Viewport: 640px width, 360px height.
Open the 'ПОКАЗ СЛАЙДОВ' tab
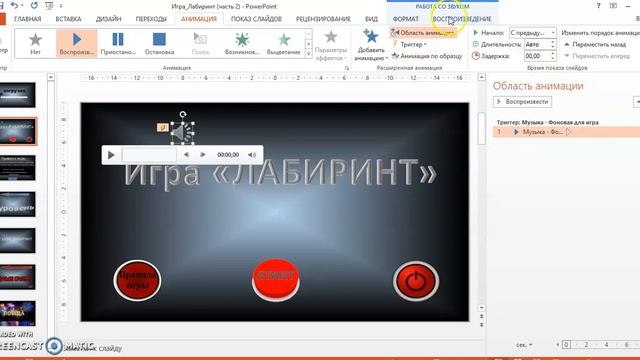256,19
